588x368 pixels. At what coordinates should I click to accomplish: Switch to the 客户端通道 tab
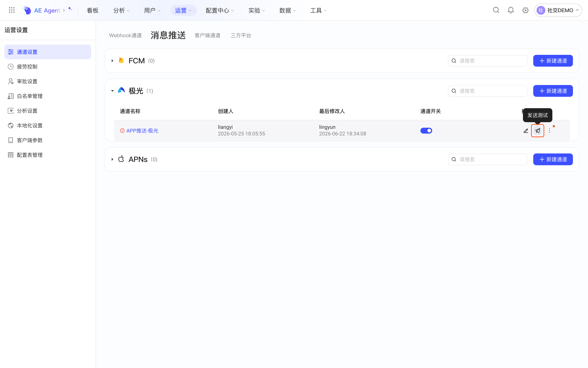(x=207, y=35)
